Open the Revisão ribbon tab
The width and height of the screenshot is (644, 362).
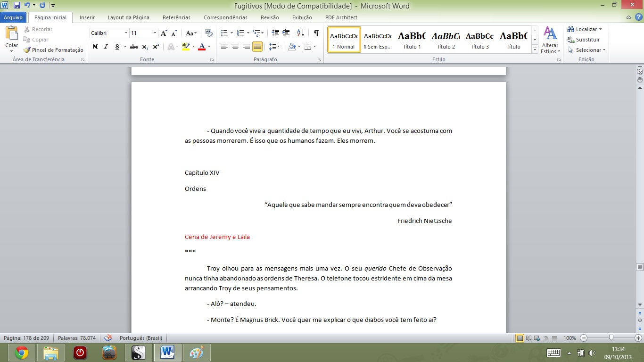pos(270,17)
